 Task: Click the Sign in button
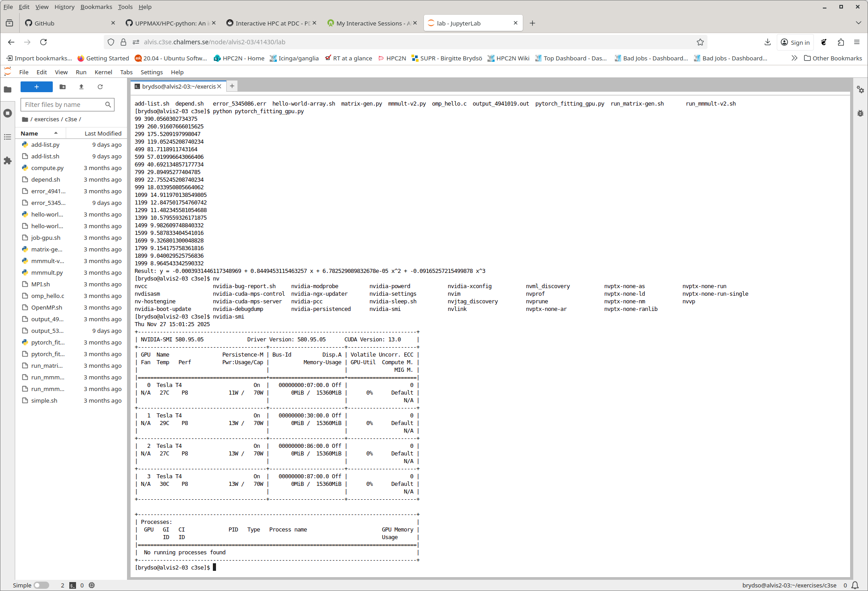click(796, 42)
